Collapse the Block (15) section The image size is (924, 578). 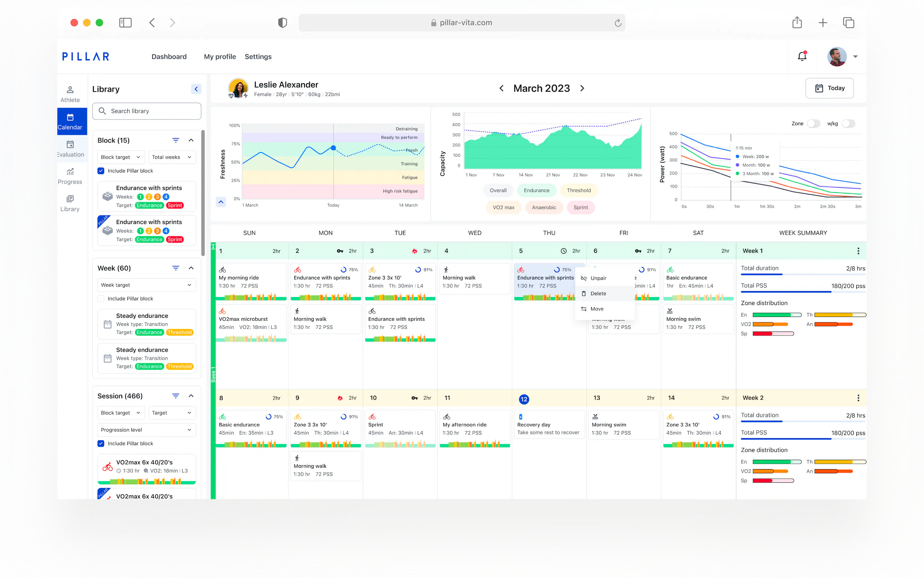191,140
